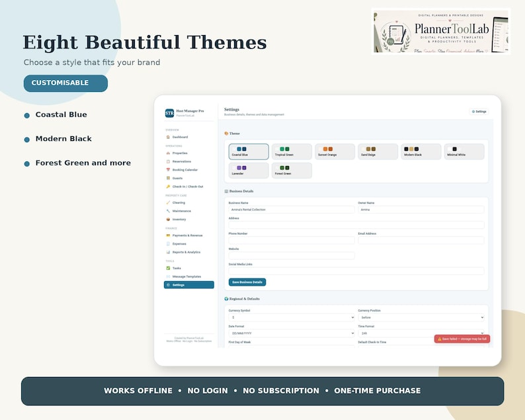Click the Save failed warning toast

(x=462, y=339)
